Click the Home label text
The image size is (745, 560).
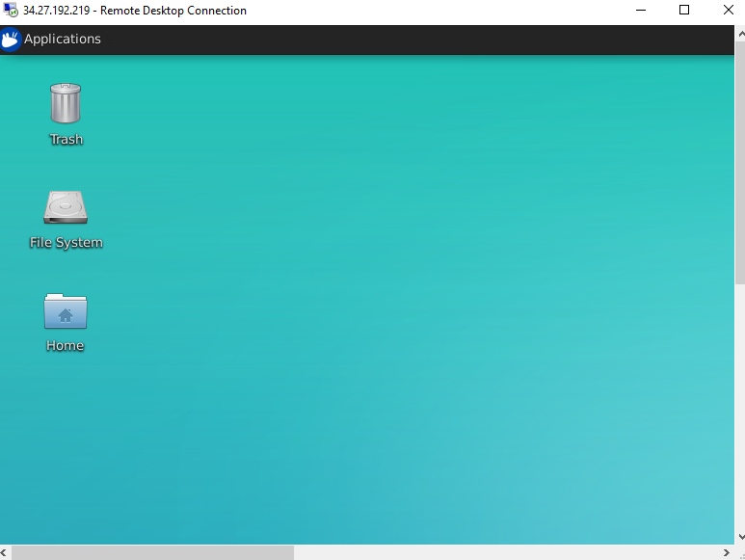(66, 345)
